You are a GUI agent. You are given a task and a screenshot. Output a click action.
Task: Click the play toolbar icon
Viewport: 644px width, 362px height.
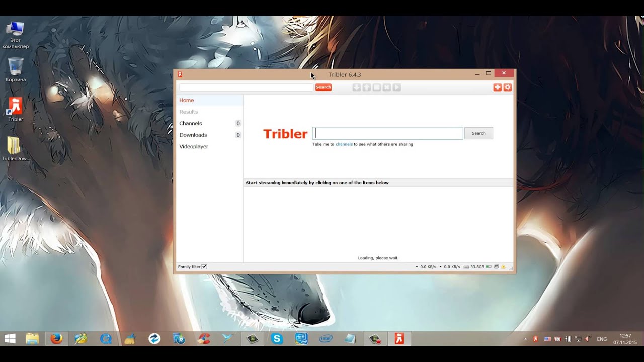pyautogui.click(x=396, y=87)
